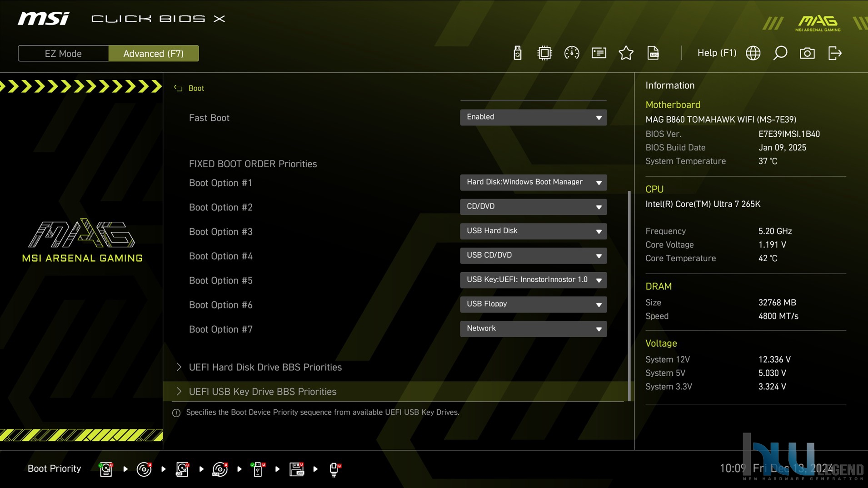The height and width of the screenshot is (488, 868).
Task: Click the info icon beside description text
Action: pos(176,413)
